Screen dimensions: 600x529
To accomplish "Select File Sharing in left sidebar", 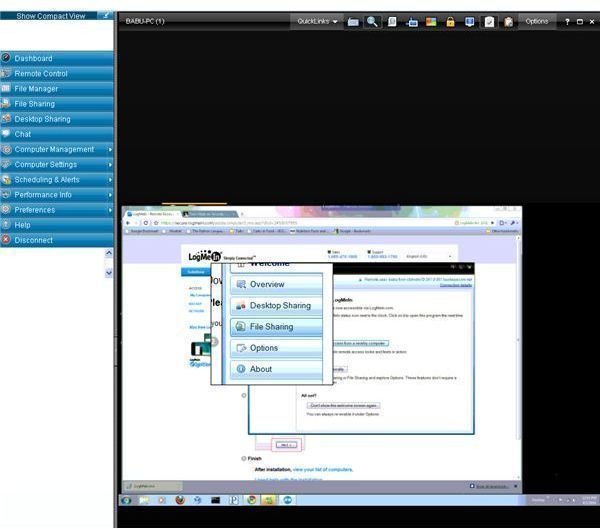I will coord(57,104).
